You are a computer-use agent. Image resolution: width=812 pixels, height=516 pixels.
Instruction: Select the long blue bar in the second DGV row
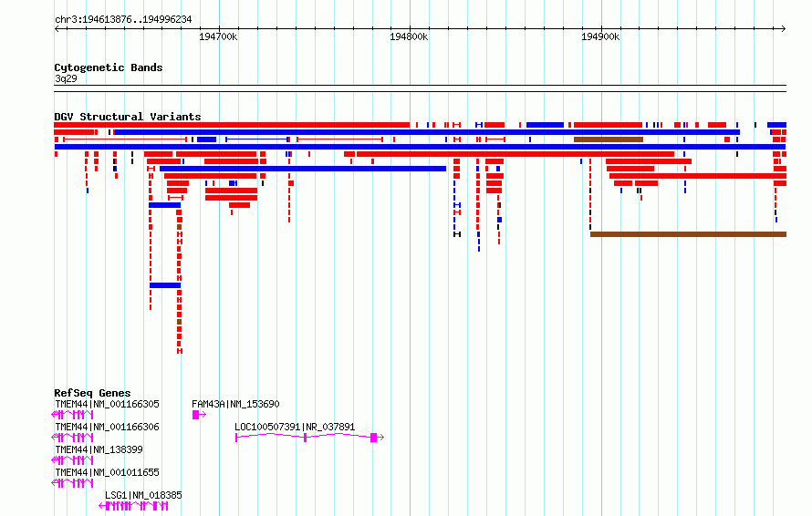click(427, 132)
